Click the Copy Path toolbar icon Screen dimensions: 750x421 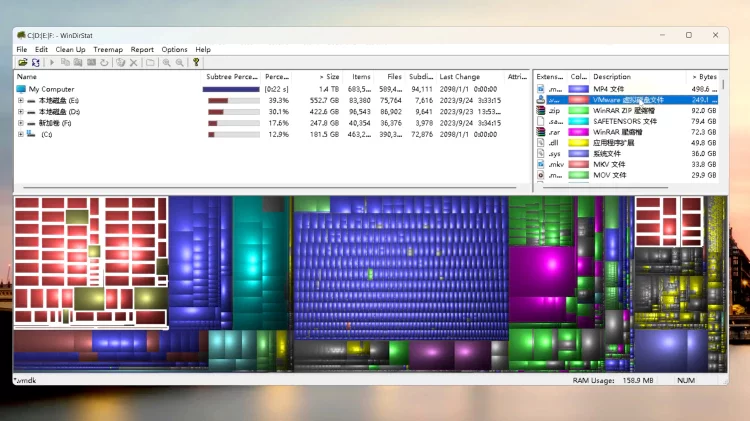coord(65,62)
